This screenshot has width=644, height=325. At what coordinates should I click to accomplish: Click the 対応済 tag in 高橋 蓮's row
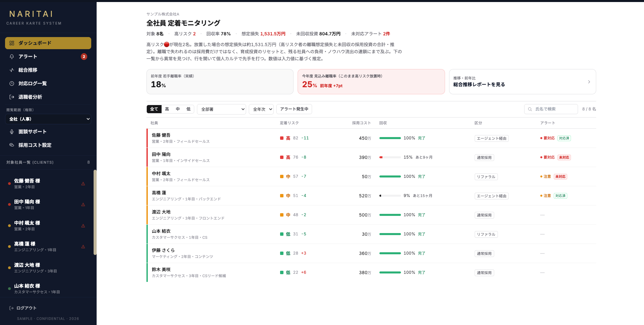[561, 196]
